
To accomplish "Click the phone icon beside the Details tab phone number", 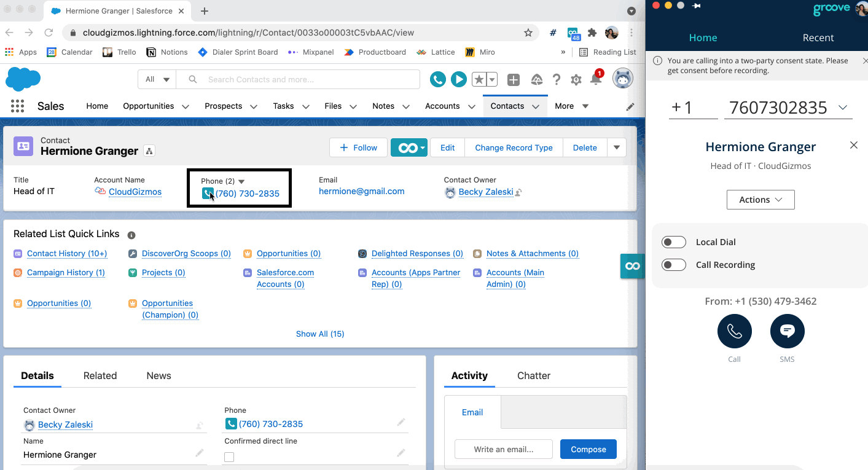I will tap(231, 424).
